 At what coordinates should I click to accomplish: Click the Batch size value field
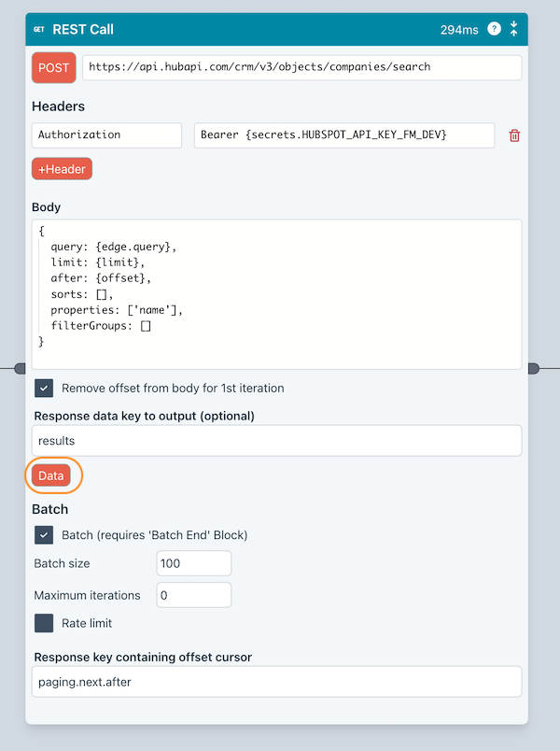pos(193,562)
